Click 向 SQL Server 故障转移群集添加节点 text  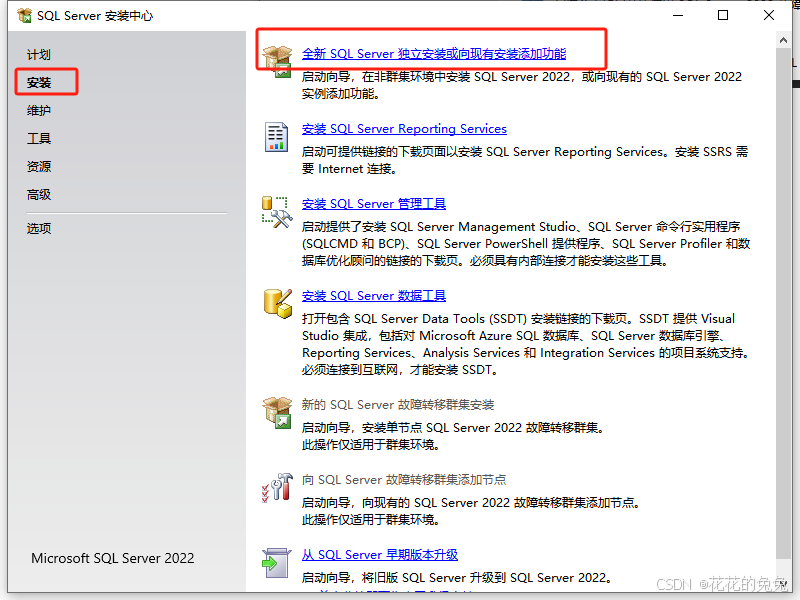(x=404, y=480)
